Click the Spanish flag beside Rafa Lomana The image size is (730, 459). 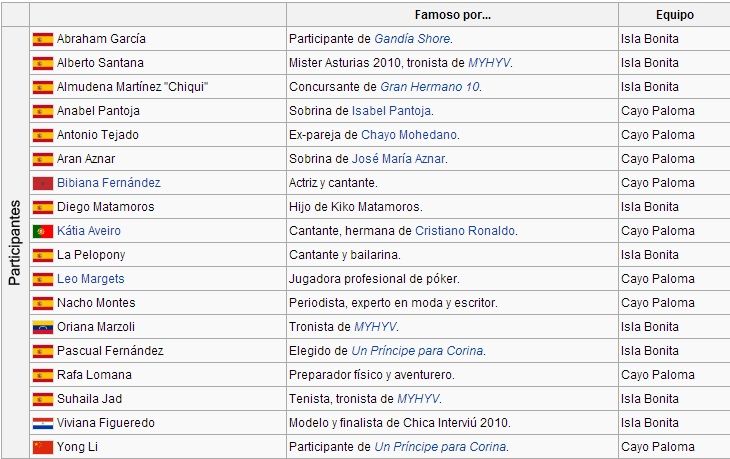pyautogui.click(x=43, y=375)
